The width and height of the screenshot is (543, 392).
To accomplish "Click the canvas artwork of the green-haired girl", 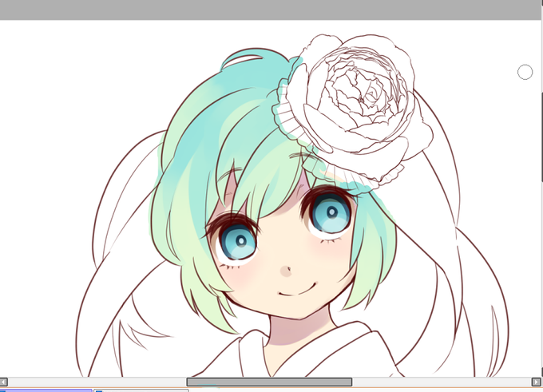I will pos(292,205).
